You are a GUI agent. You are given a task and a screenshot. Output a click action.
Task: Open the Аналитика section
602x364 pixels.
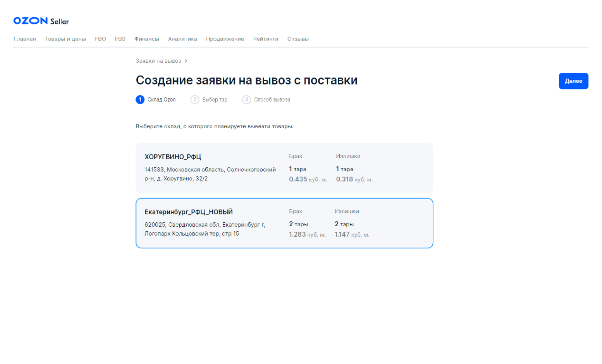pos(182,39)
